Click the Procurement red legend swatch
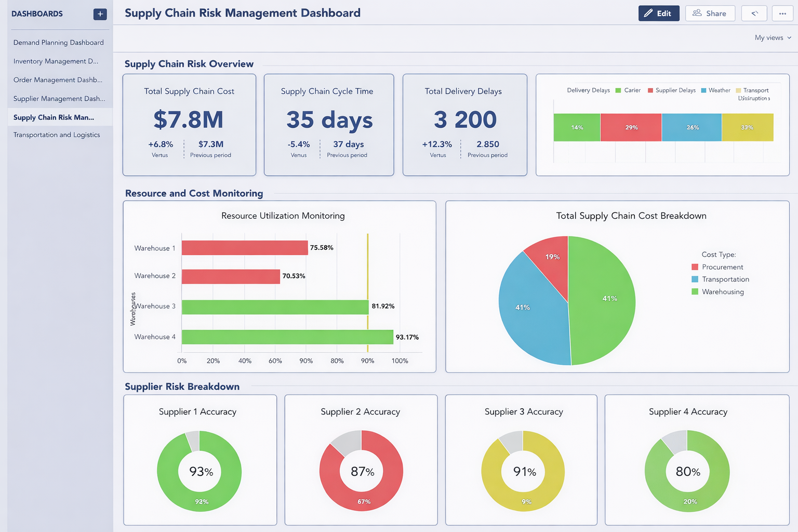The height and width of the screenshot is (532, 798). [x=695, y=267]
